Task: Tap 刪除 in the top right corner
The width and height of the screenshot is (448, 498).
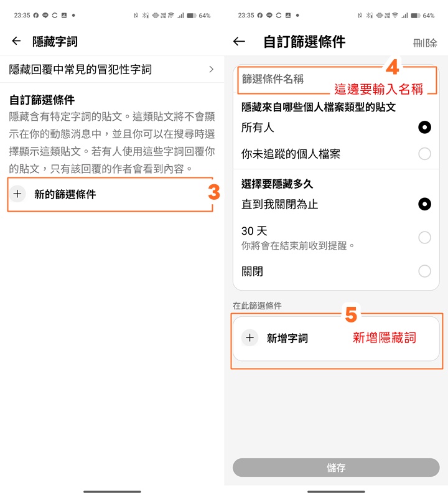Action: [425, 43]
